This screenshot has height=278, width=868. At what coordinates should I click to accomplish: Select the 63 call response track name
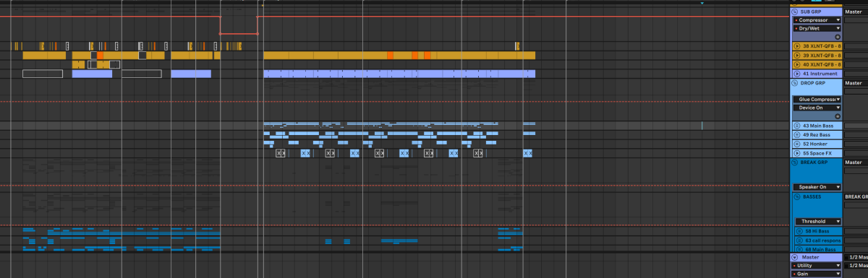point(823,240)
